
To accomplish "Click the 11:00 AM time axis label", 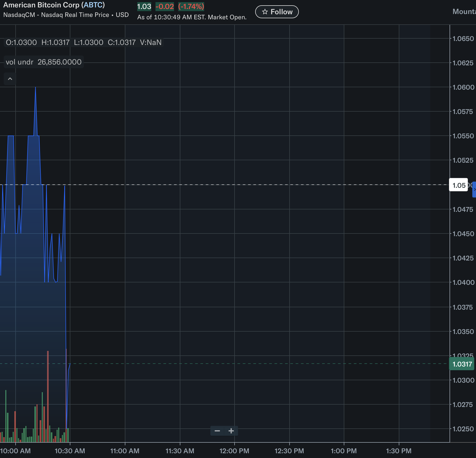I will [125, 451].
